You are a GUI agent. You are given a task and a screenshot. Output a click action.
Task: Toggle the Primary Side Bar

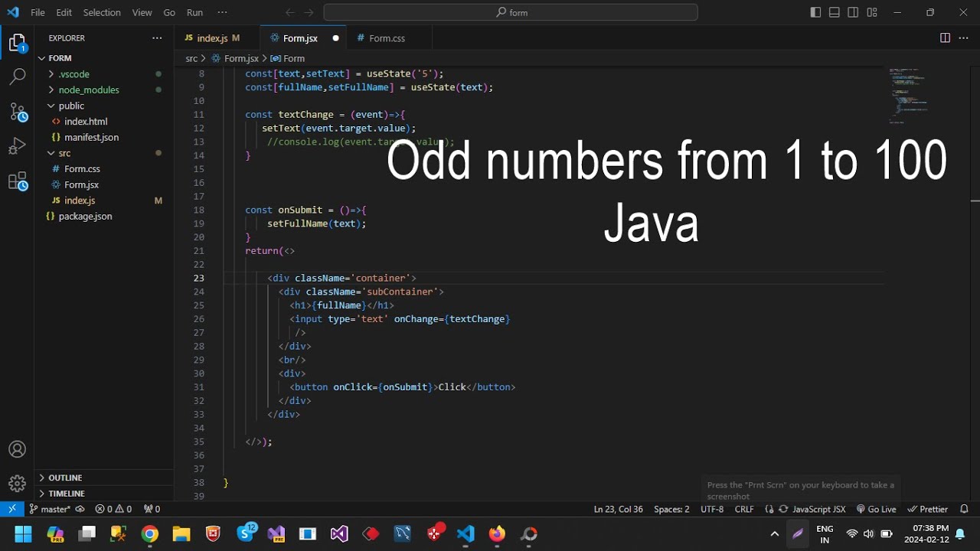(815, 12)
